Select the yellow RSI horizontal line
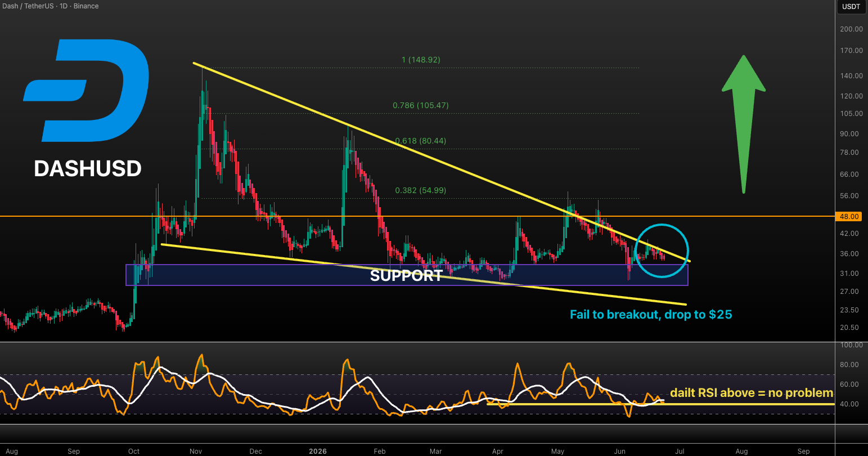Viewport: 868px width, 456px height. [x=660, y=404]
